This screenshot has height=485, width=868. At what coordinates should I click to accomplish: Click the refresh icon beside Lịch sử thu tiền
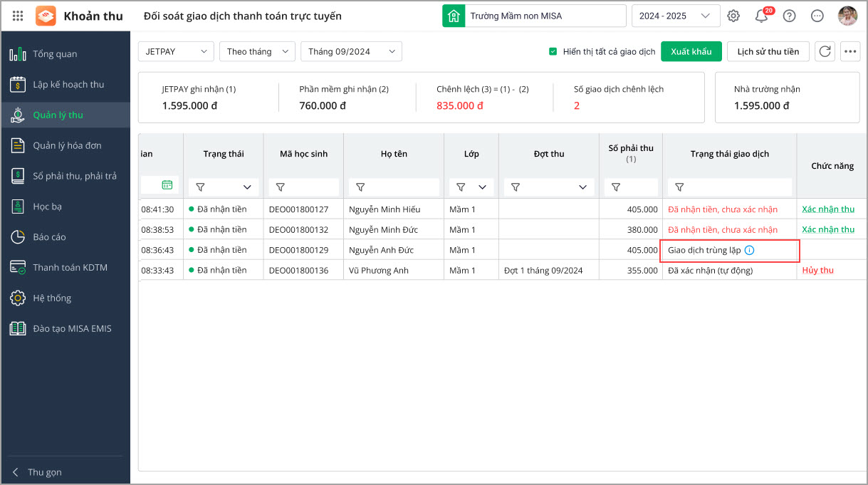click(825, 51)
